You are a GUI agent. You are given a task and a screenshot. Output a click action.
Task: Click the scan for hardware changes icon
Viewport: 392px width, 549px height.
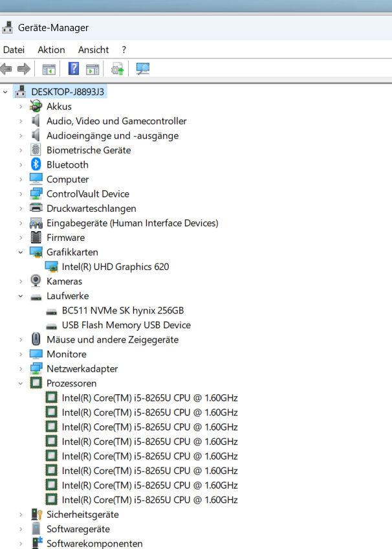[x=143, y=69]
